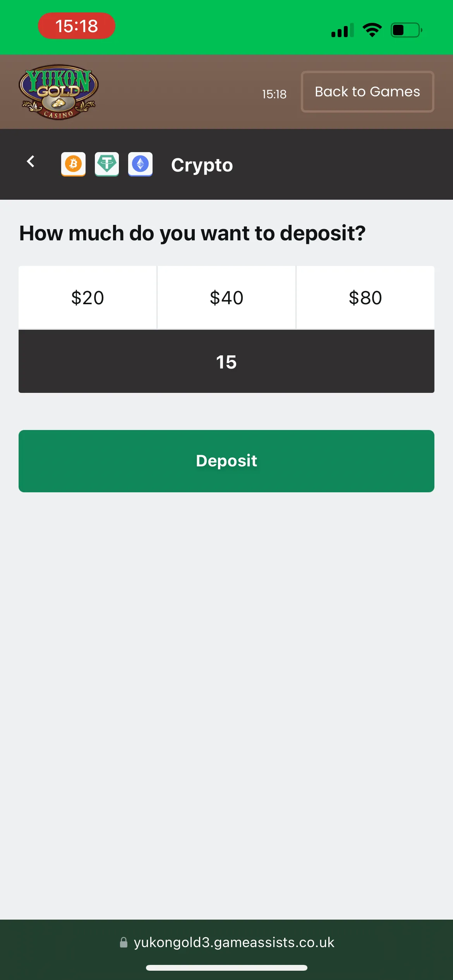This screenshot has height=980, width=453.
Task: Choose the $40 deposit amount
Action: [226, 298]
